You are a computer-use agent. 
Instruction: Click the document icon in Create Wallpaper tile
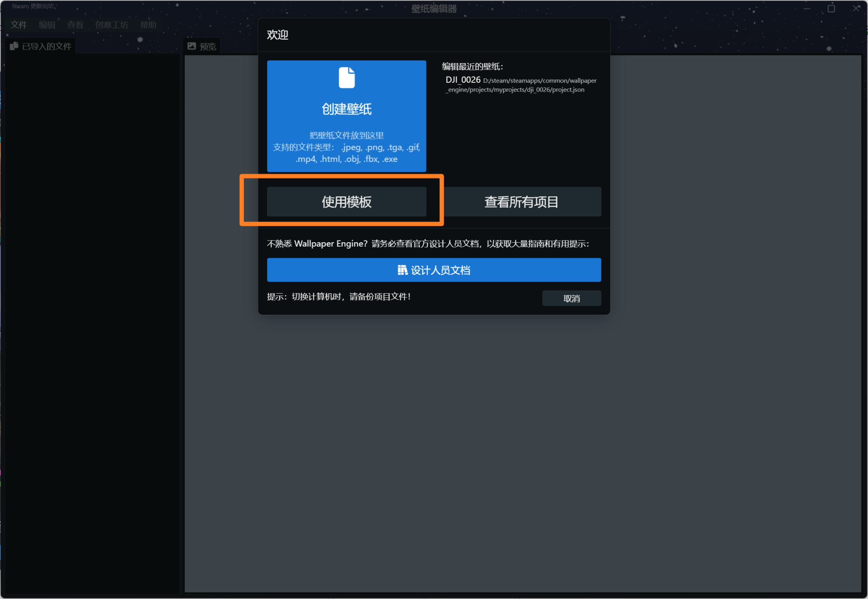pos(347,78)
